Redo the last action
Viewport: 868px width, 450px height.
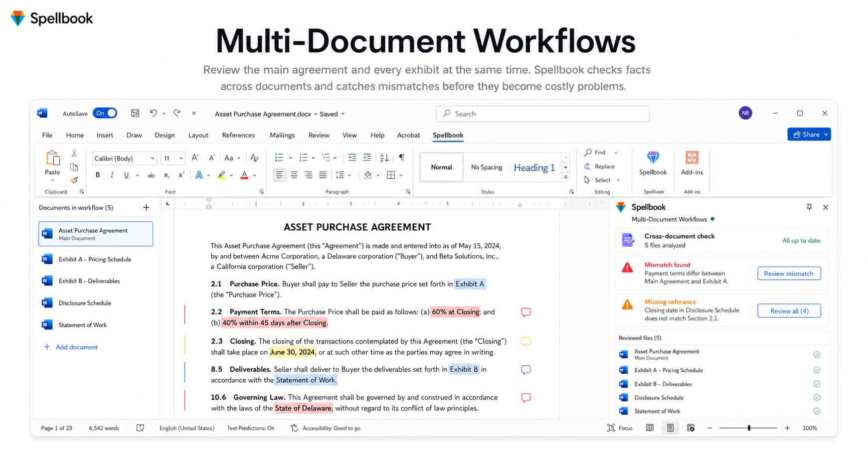[x=177, y=113]
